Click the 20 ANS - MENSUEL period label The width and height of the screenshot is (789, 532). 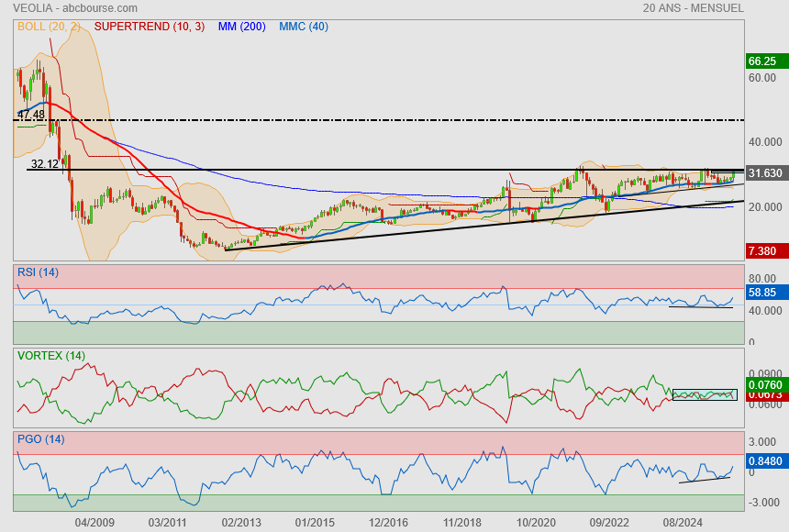693,8
